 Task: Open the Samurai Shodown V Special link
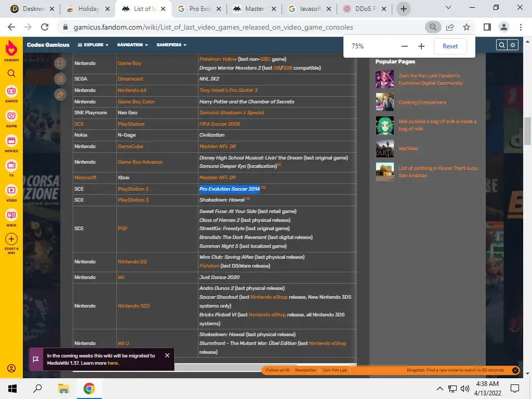(x=232, y=113)
